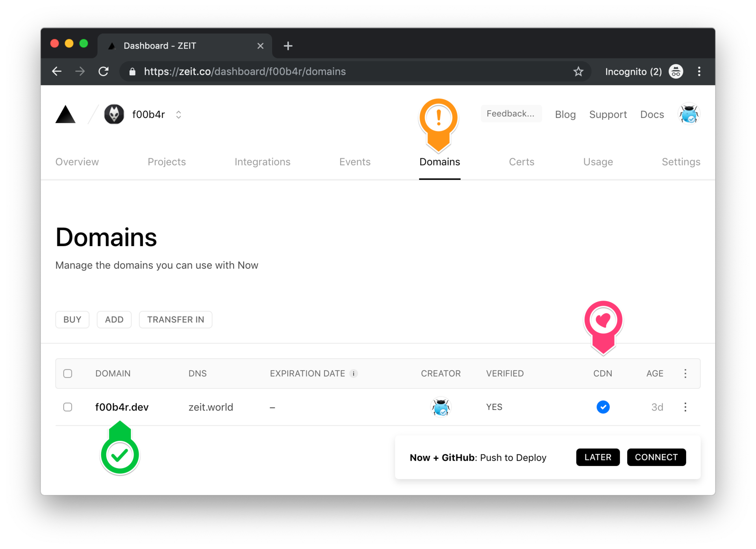Switch to the Integrations tab
The width and height of the screenshot is (756, 549).
click(x=263, y=162)
